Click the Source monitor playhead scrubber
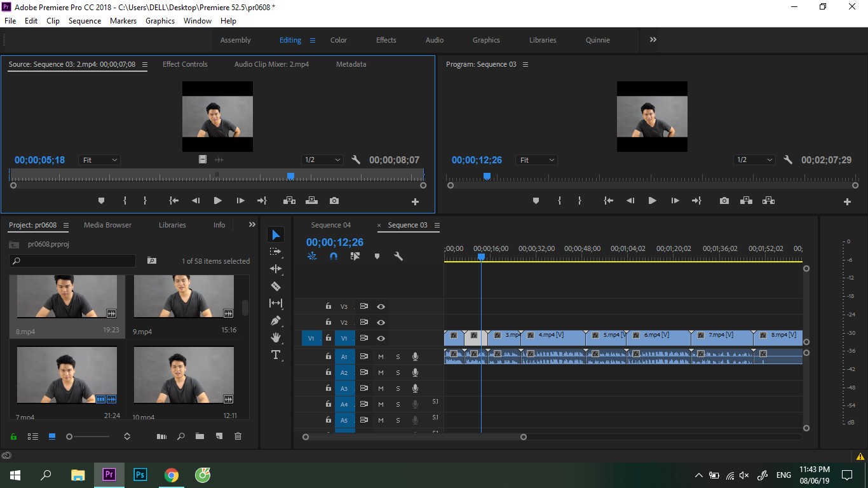 point(290,176)
